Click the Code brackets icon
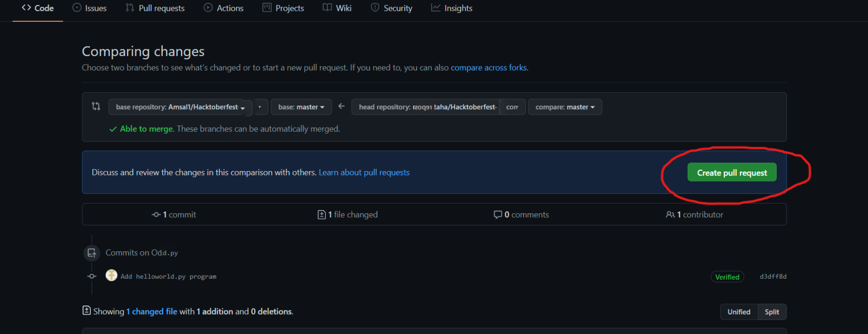 pos(26,8)
